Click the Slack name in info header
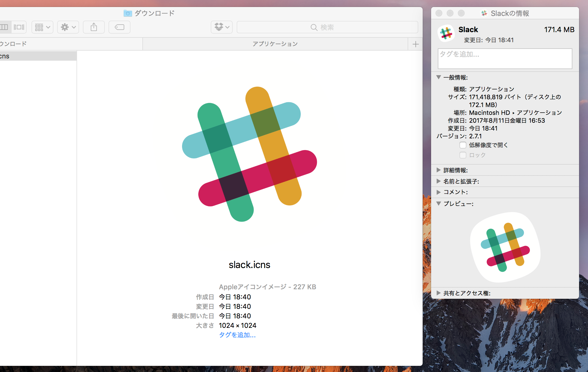 pos(468,30)
